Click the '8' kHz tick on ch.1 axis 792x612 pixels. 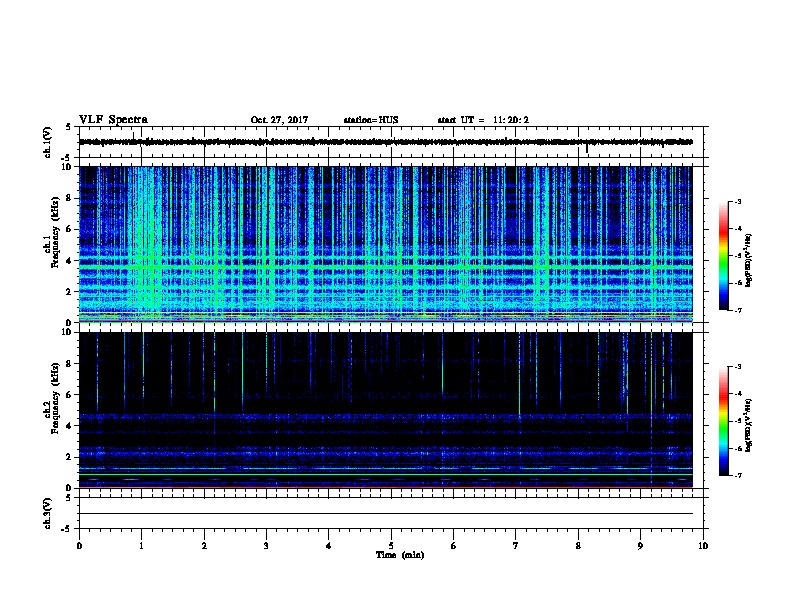tap(70, 198)
